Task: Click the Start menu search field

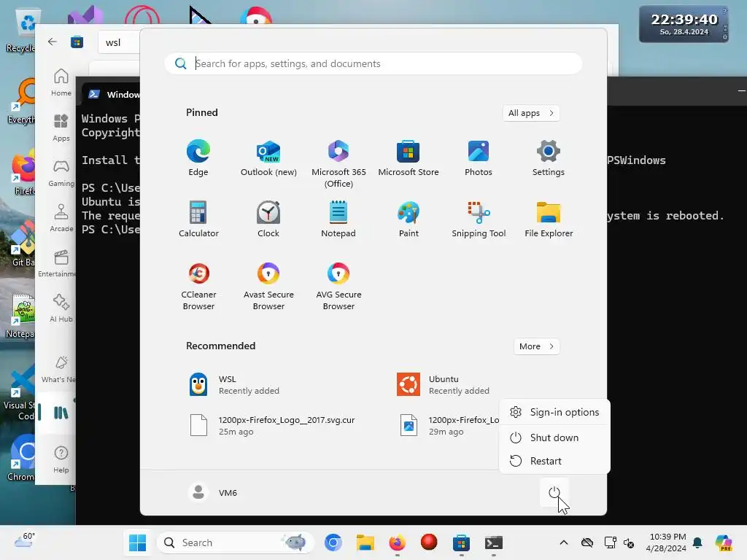Action: (373, 64)
